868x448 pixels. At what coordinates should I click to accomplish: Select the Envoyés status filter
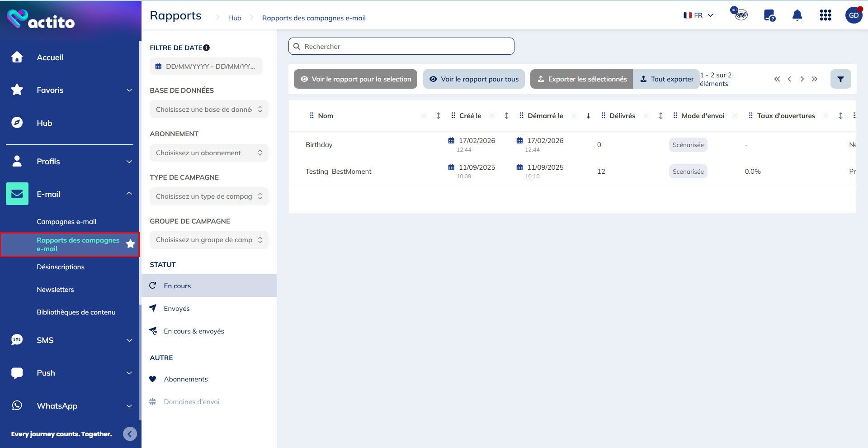click(x=177, y=309)
